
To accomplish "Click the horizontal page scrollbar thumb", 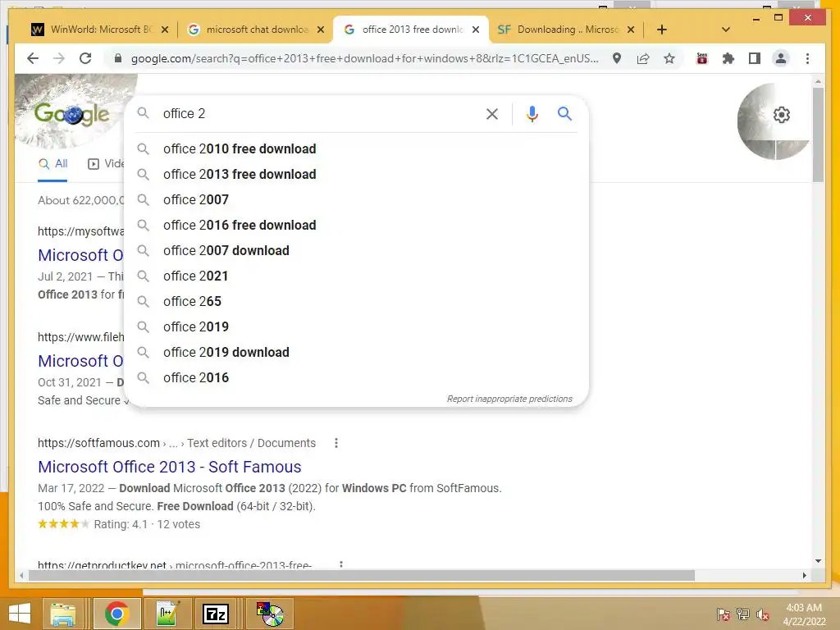I will pos(362,575).
